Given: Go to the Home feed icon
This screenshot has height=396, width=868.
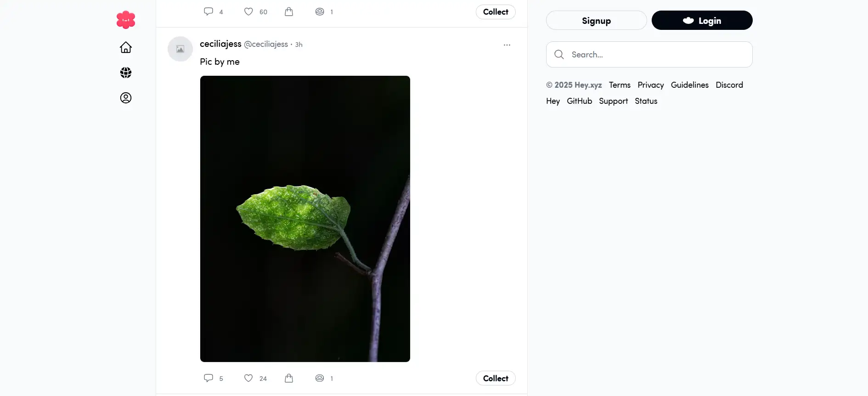Looking at the screenshot, I should pos(126,48).
